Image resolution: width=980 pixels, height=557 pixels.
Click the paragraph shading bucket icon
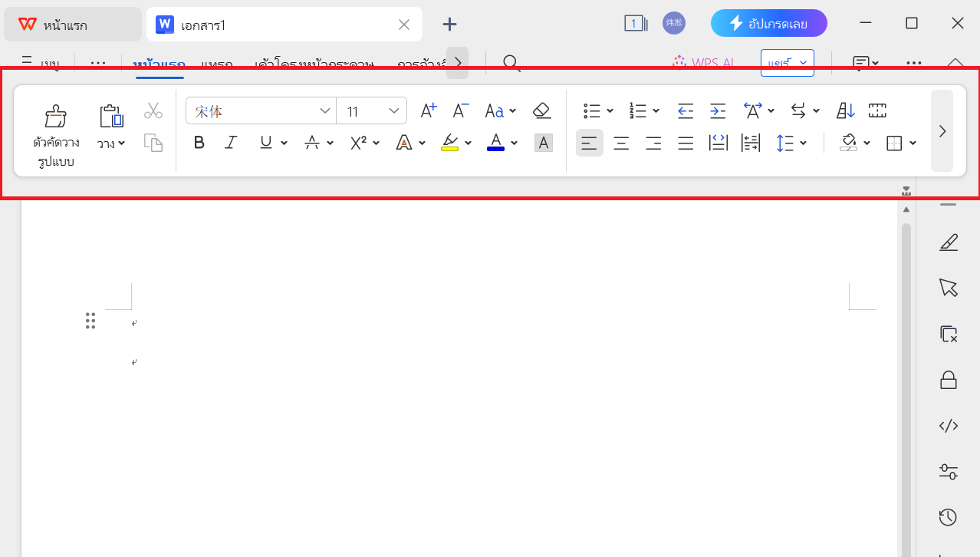click(x=848, y=143)
